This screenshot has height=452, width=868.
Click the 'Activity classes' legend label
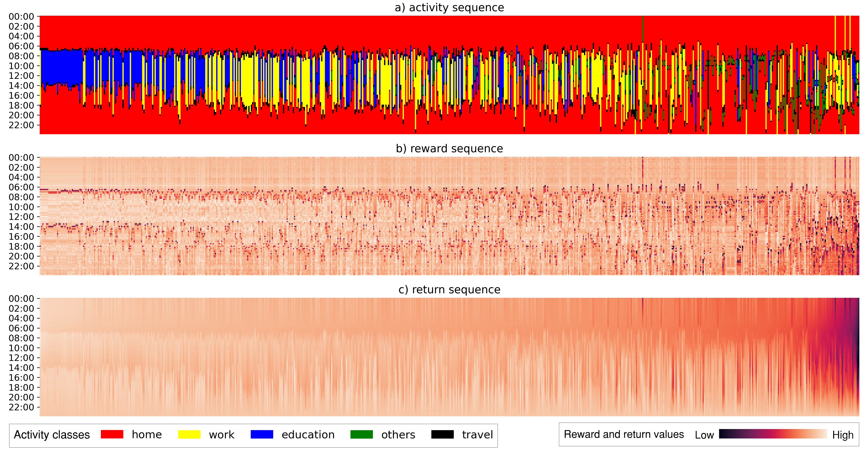[x=52, y=435]
